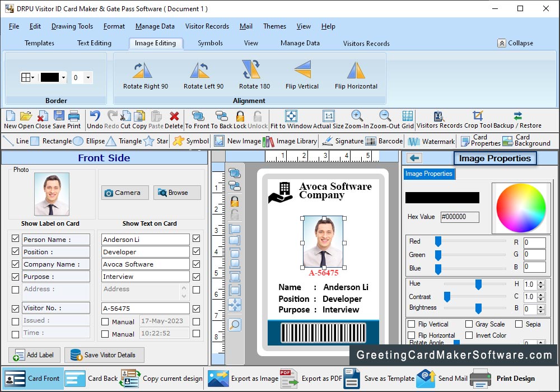The image size is (560, 392).
Task: Increase the Hue value stepper
Action: 541,282
